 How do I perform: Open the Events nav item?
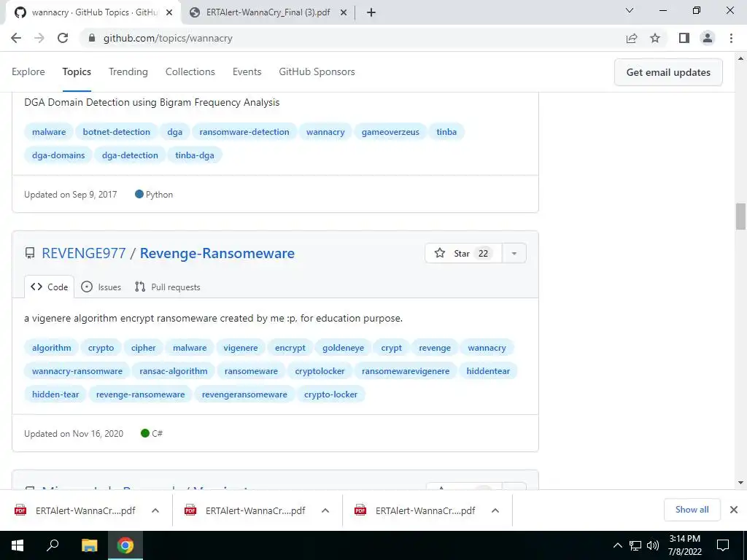pyautogui.click(x=247, y=72)
